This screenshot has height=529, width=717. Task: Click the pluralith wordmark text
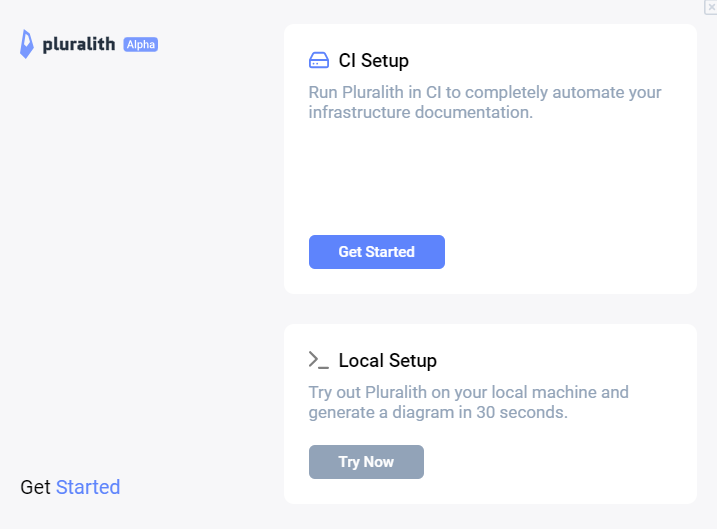pyautogui.click(x=79, y=44)
